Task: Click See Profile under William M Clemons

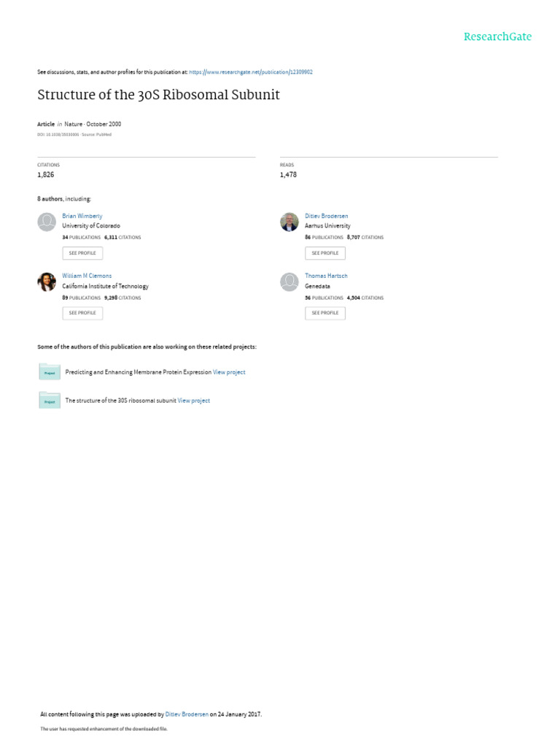Action: (82, 313)
